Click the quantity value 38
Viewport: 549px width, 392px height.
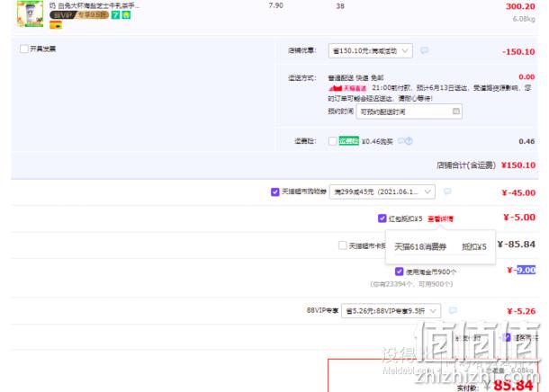click(x=340, y=6)
